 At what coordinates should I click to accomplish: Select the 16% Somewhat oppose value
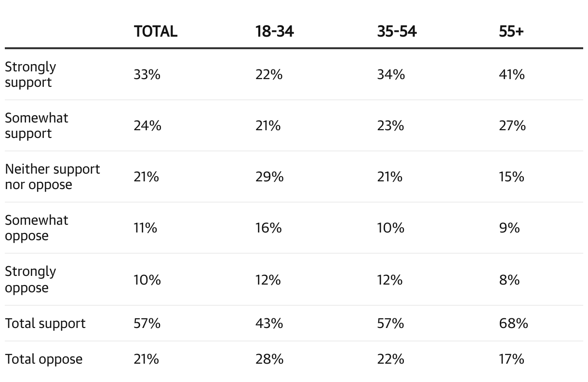tap(268, 228)
